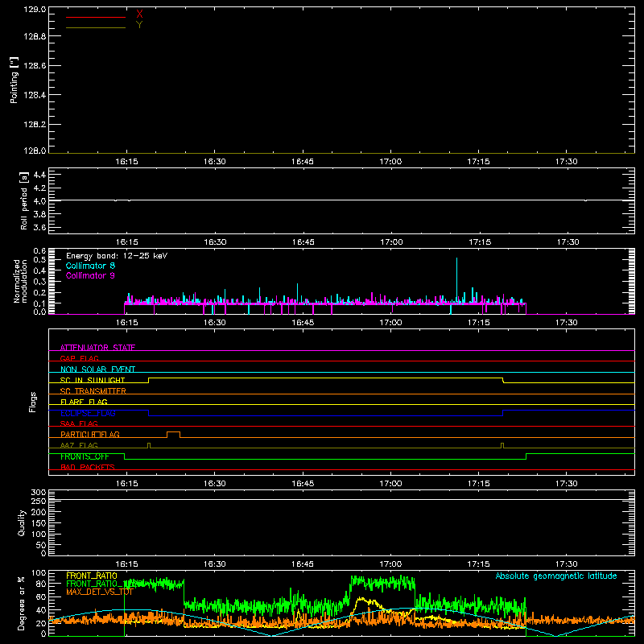Click 16:30 under the Normalized modulation panel
Viewport: 644px width, 644px height.
coord(214,323)
